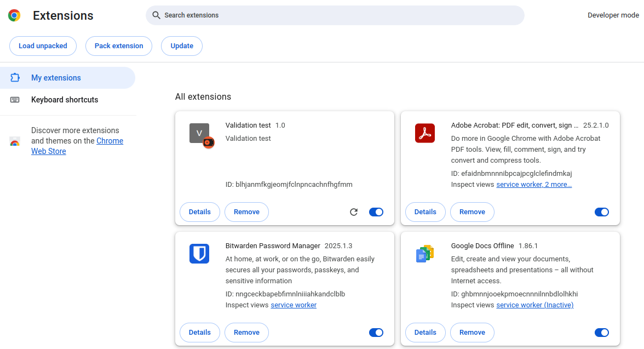
Task: Click the Adobe Acrobat extension icon
Action: pos(424,133)
